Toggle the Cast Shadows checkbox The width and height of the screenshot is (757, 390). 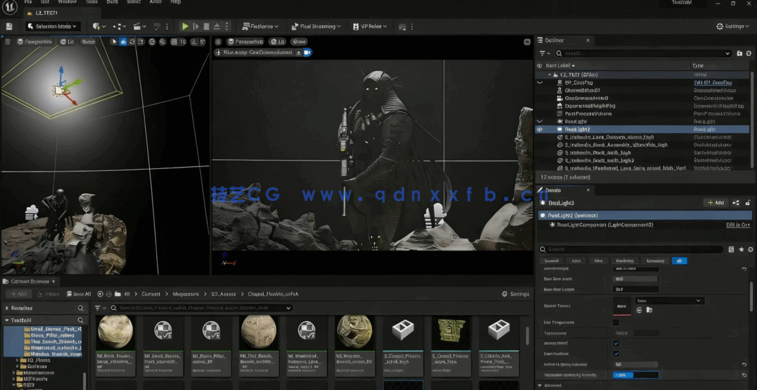616,354
